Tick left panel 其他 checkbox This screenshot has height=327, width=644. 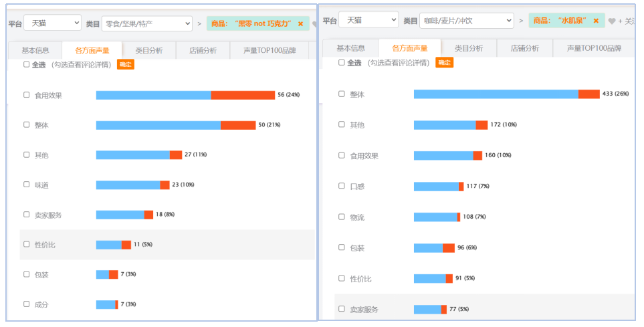27,154
